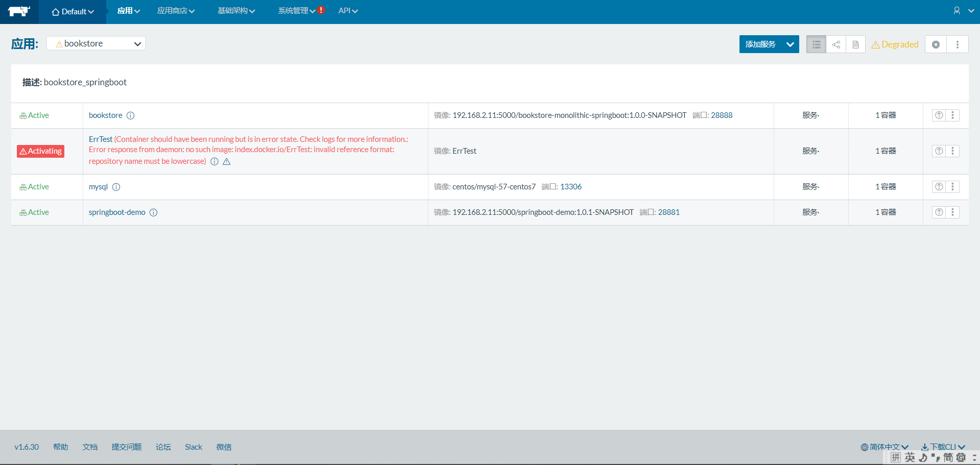Image resolution: width=980 pixels, height=465 pixels.
Task: Click the 添加服务 button
Action: [x=760, y=44]
